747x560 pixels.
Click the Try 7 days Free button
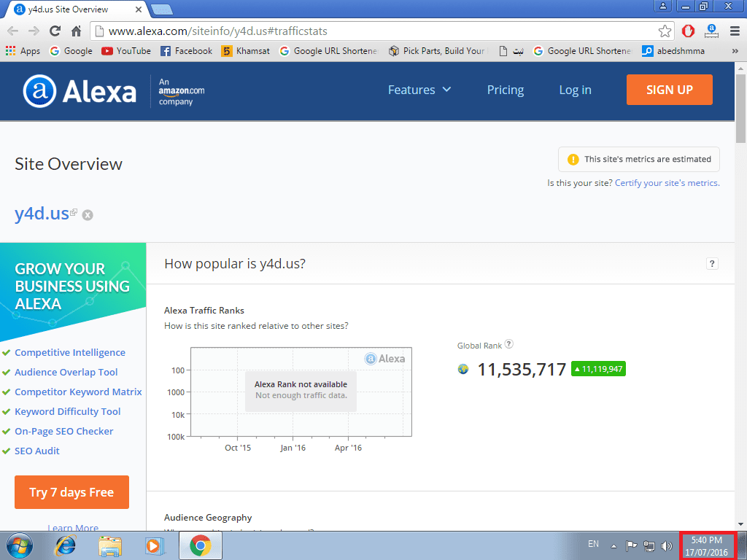71,492
